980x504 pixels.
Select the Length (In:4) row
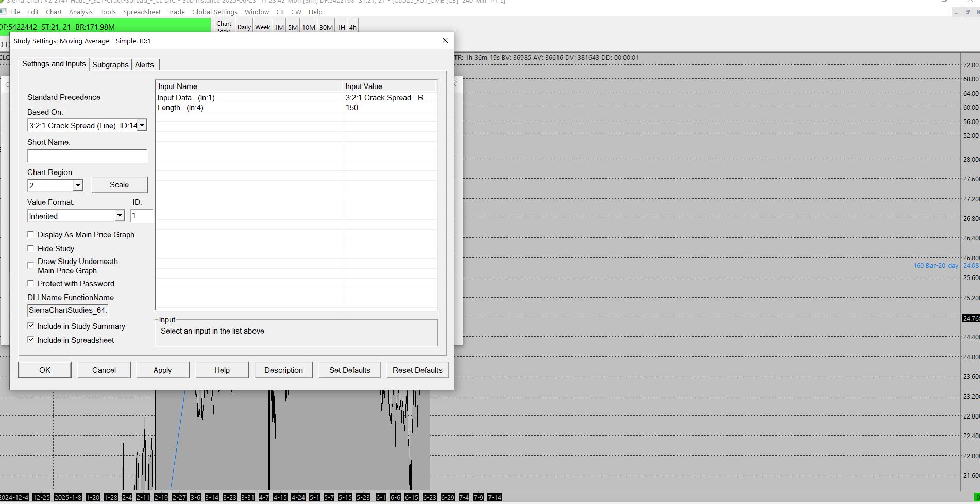(x=296, y=108)
